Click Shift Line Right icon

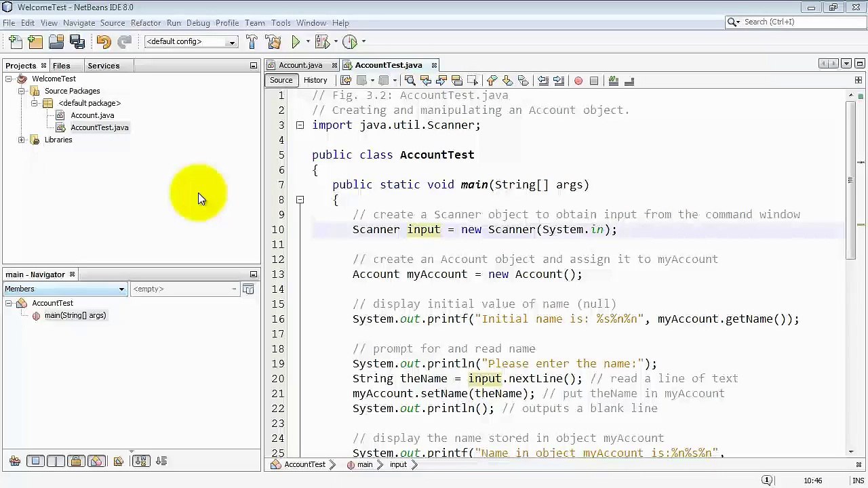559,81
